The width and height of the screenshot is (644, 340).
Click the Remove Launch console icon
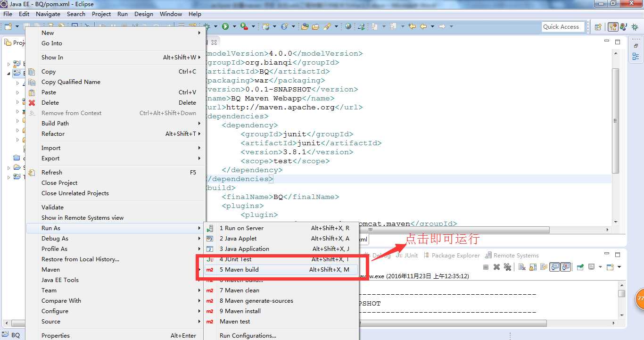(496, 267)
